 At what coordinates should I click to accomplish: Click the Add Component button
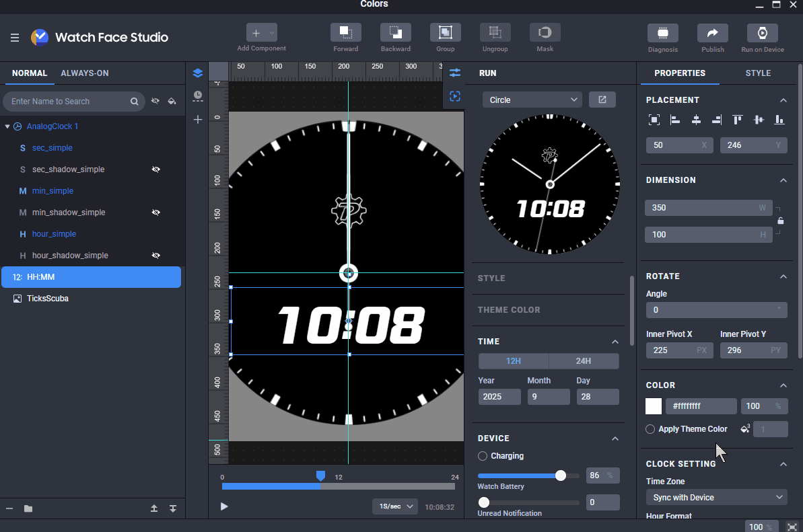coord(256,33)
